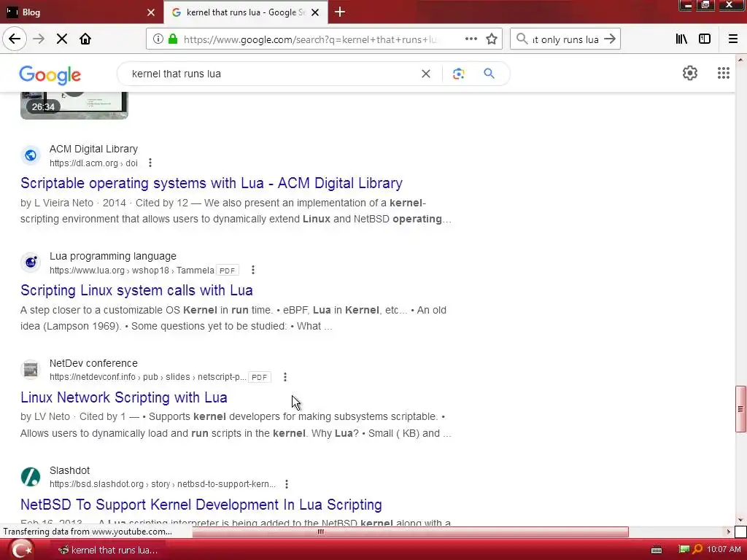Expand options for Slashdot result
This screenshot has height=560, width=747.
286,484
